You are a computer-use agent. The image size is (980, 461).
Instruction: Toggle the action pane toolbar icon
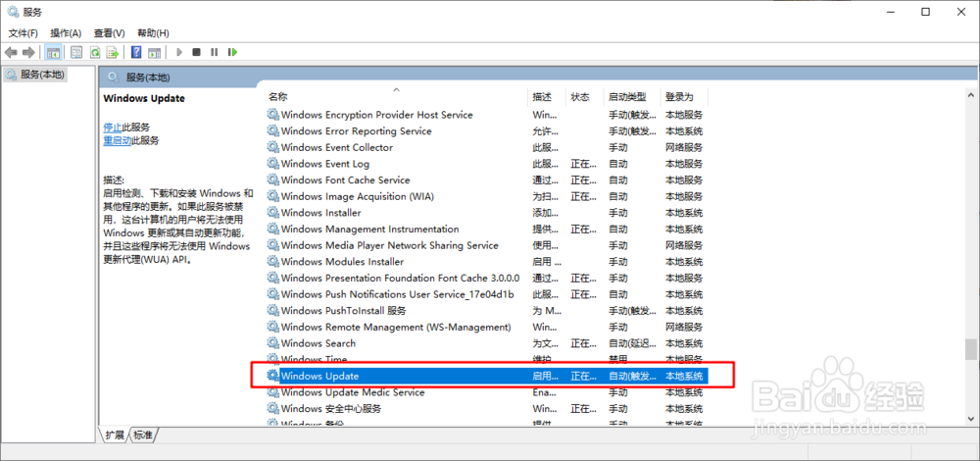[155, 52]
